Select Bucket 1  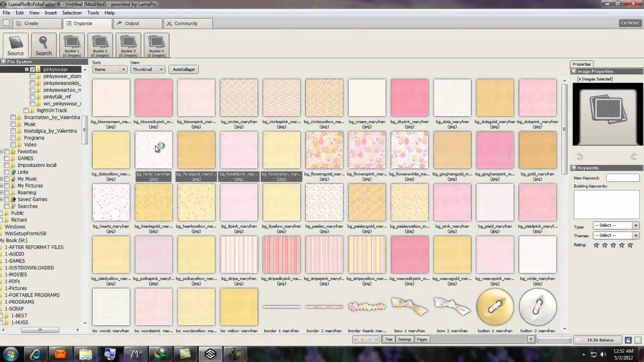click(72, 45)
